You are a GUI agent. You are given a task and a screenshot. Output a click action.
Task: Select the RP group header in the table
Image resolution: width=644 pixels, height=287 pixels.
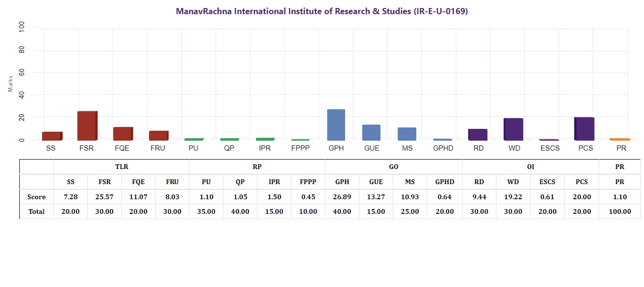click(257, 167)
